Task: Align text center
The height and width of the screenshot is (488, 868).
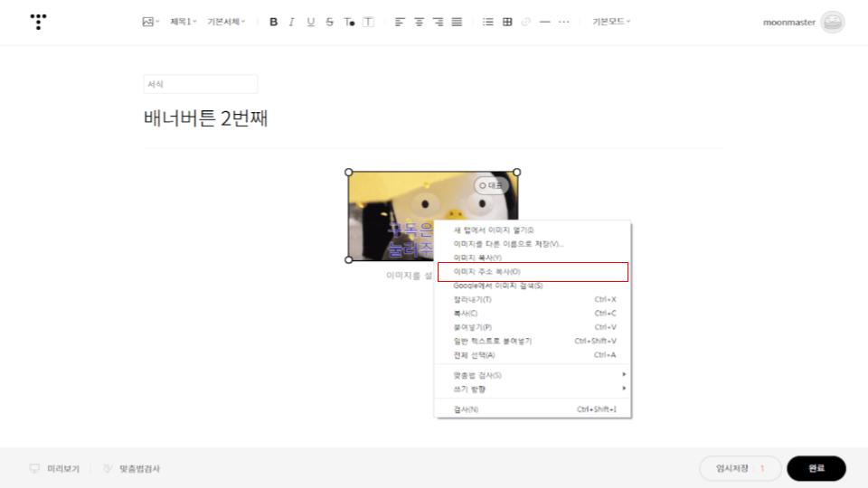Action: (419, 22)
